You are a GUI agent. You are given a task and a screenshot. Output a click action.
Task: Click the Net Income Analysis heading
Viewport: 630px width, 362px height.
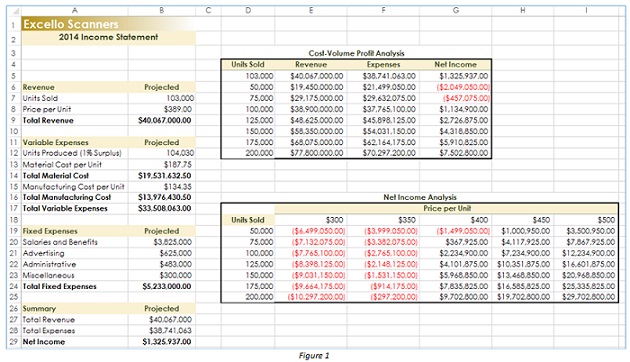[x=419, y=197]
